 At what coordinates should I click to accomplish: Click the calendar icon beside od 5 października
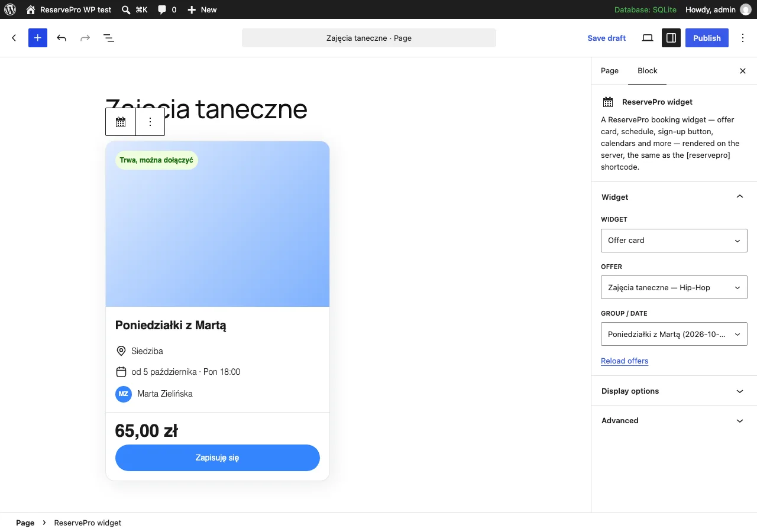[121, 372]
